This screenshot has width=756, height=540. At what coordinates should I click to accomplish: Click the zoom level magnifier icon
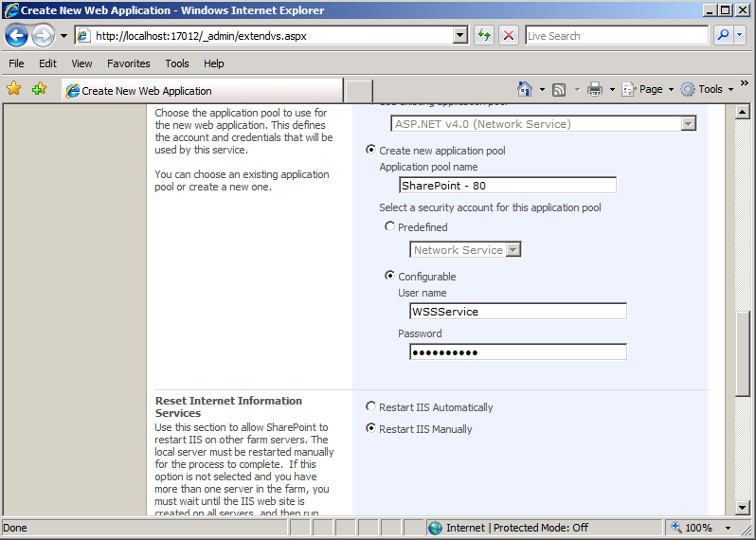point(676,528)
